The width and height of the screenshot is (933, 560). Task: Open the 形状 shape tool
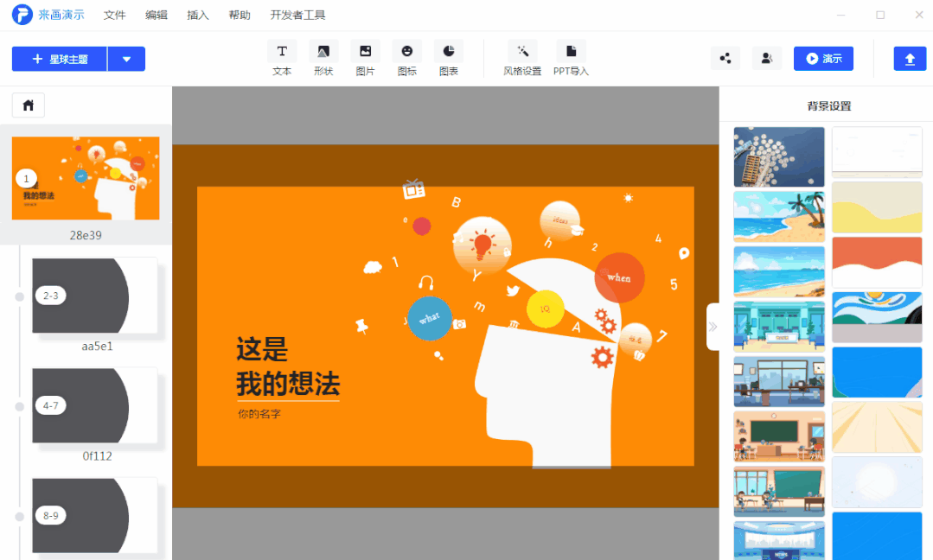point(323,52)
